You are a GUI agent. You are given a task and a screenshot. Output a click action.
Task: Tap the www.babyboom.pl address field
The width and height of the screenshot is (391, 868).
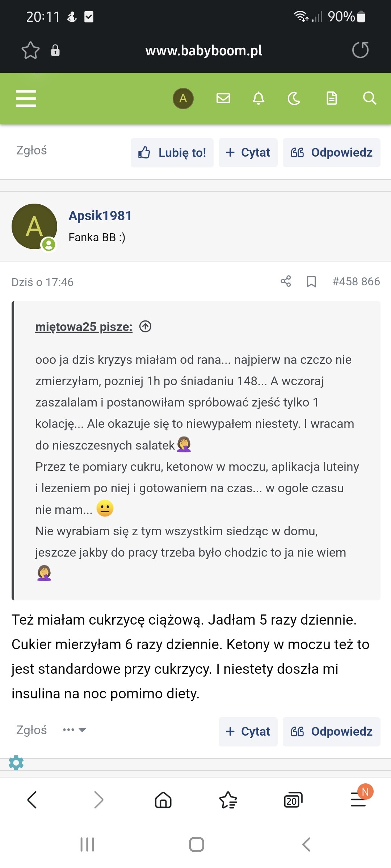click(x=203, y=51)
